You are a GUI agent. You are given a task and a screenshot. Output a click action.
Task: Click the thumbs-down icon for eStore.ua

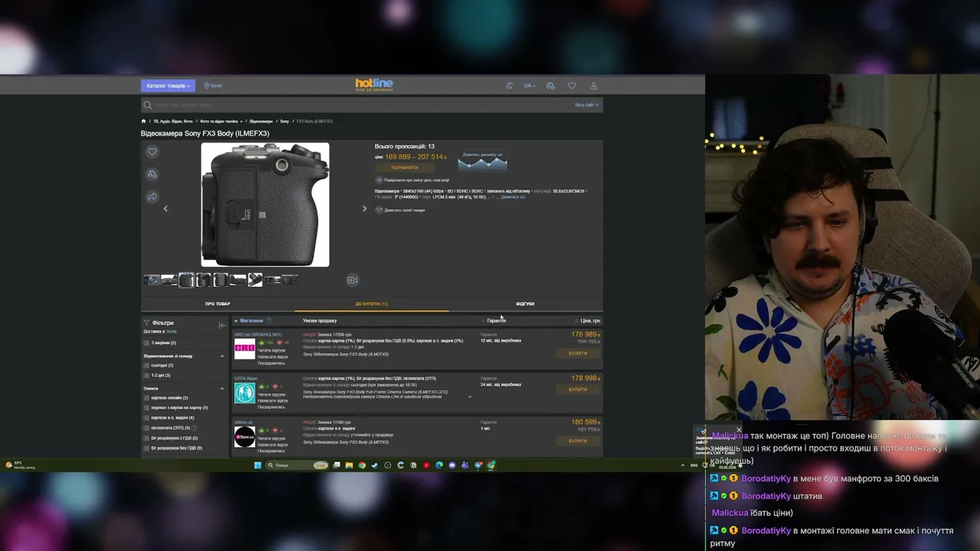pos(275,430)
